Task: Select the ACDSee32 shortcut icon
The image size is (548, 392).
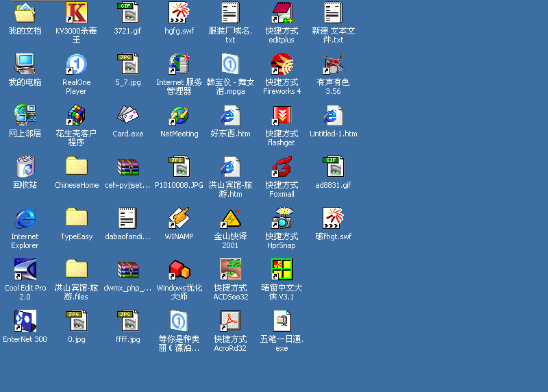Action: point(230,270)
